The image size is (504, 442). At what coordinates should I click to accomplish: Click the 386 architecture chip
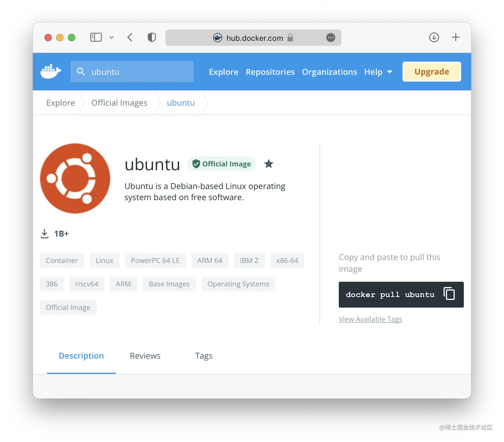click(52, 284)
